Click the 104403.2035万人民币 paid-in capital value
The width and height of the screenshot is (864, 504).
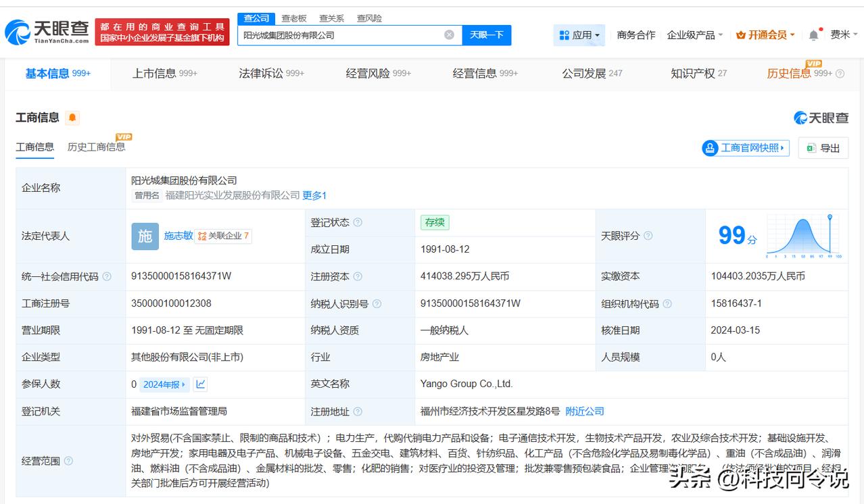coord(758,276)
